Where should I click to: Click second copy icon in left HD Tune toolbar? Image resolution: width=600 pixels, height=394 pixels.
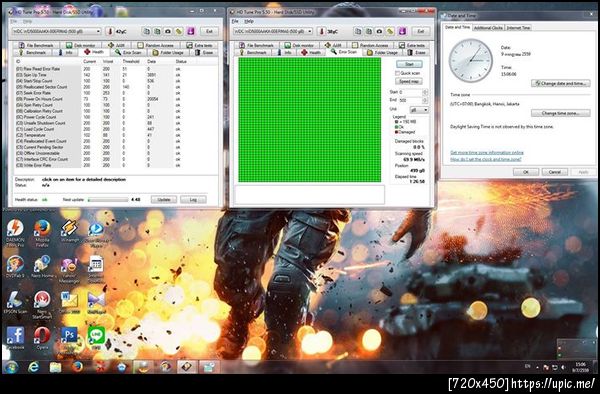pos(157,31)
